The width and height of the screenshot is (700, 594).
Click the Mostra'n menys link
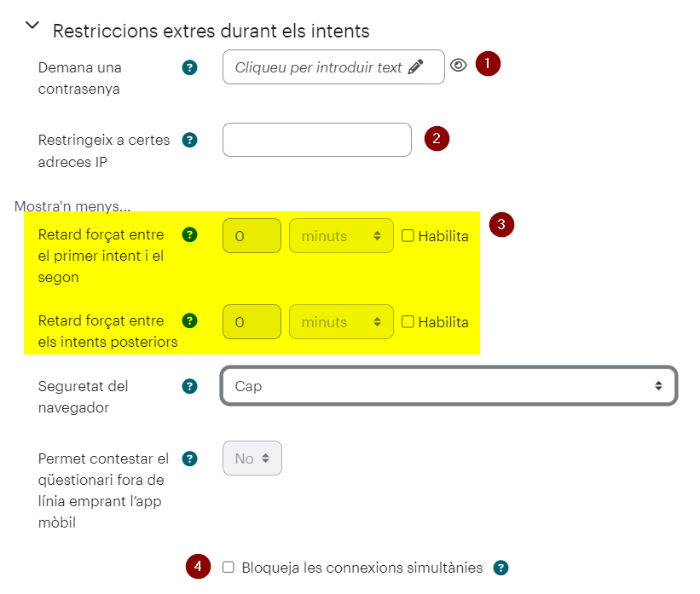point(72,206)
